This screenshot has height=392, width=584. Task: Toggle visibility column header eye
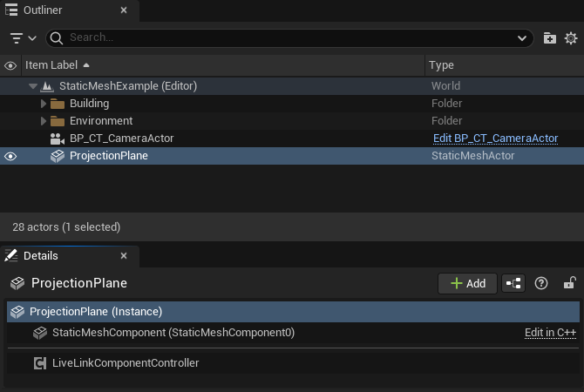coord(10,65)
